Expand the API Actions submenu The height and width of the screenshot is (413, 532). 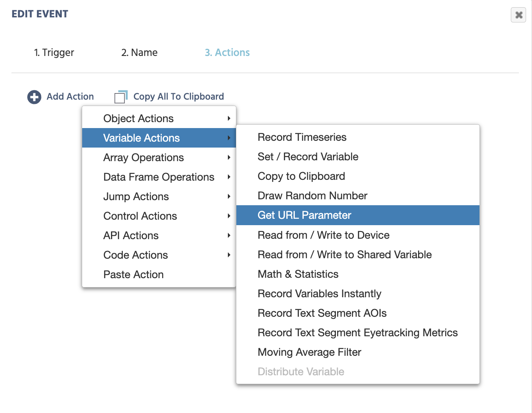tap(159, 236)
